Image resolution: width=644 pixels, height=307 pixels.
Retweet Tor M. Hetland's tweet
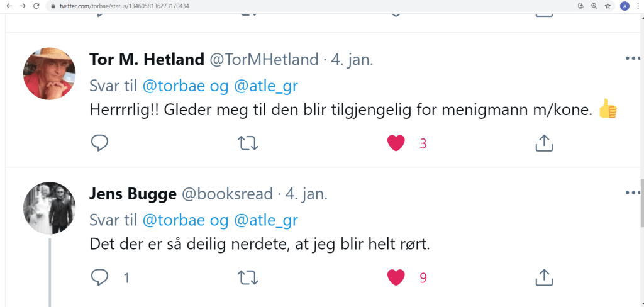[x=248, y=143]
